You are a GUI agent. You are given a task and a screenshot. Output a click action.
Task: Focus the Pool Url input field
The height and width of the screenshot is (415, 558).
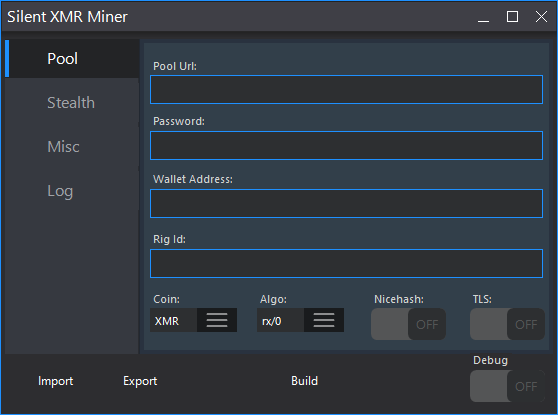[346, 89]
